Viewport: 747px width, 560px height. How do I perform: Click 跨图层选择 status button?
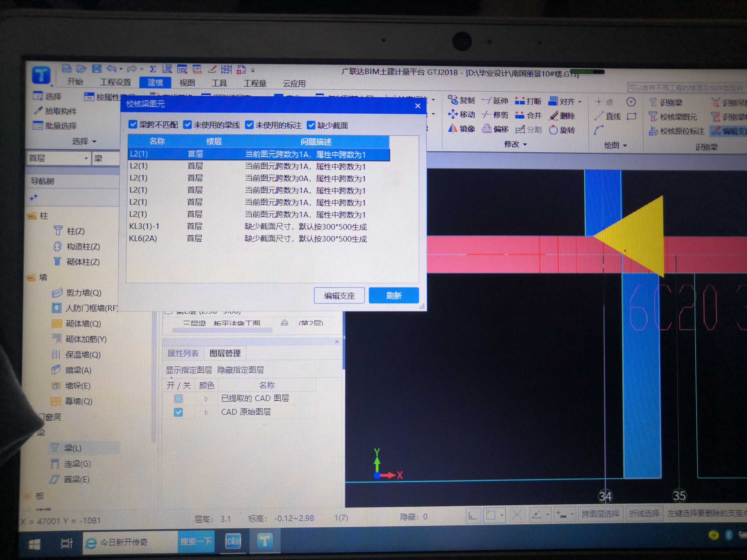(600, 514)
